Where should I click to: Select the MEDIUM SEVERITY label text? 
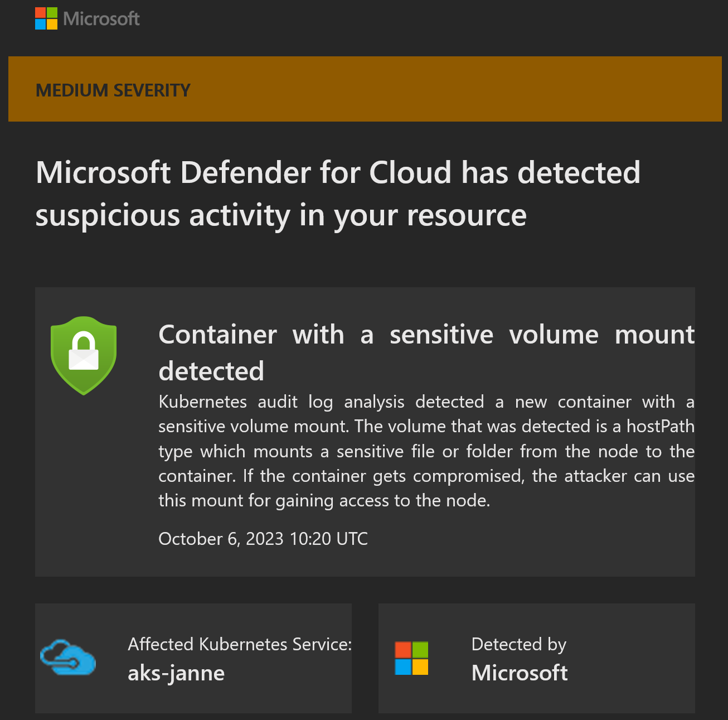113,90
